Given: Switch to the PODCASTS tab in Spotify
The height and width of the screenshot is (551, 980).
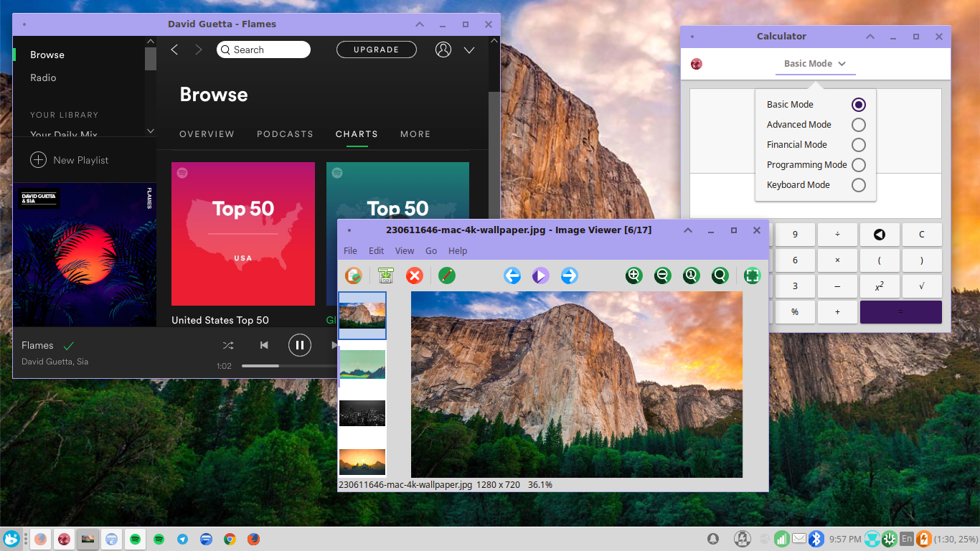Looking at the screenshot, I should tap(285, 134).
